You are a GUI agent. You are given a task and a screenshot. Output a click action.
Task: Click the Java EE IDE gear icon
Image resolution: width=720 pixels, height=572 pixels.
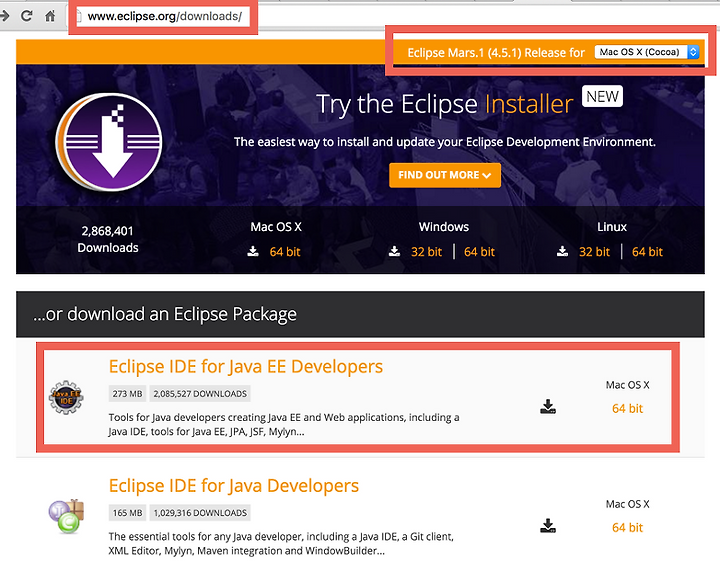pos(66,397)
